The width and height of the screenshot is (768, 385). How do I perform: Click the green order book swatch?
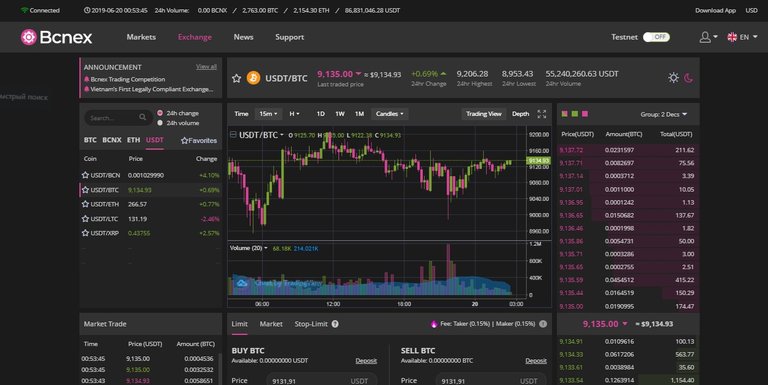click(x=575, y=114)
